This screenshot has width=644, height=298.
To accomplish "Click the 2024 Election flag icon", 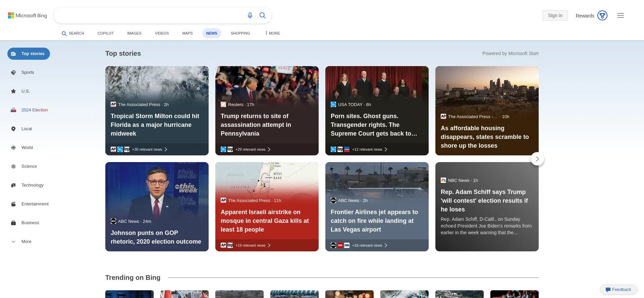I will click(13, 110).
